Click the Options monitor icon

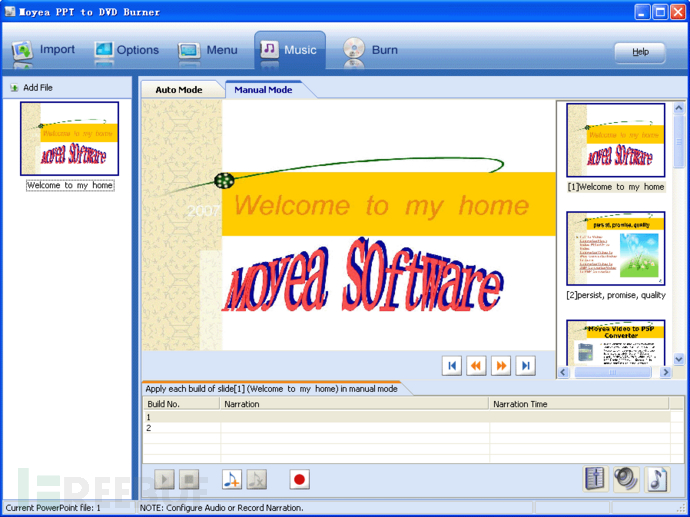(x=104, y=51)
